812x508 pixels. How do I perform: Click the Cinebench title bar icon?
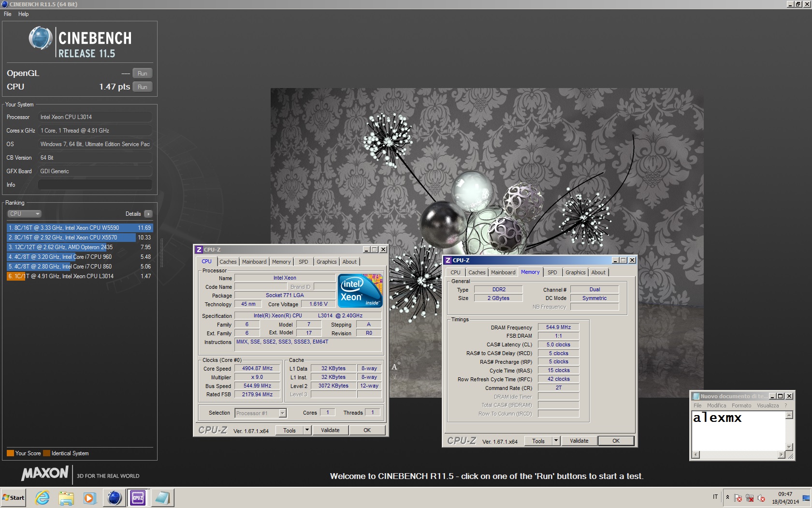coord(5,4)
